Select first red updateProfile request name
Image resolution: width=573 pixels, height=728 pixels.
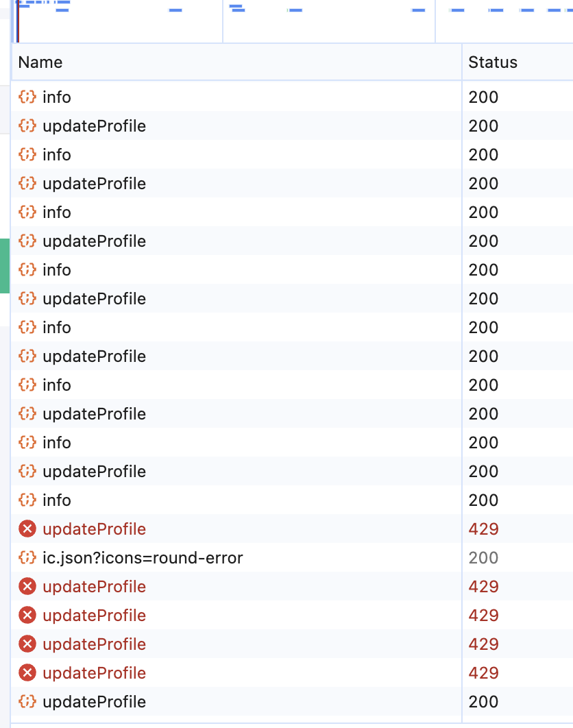pyautogui.click(x=94, y=529)
